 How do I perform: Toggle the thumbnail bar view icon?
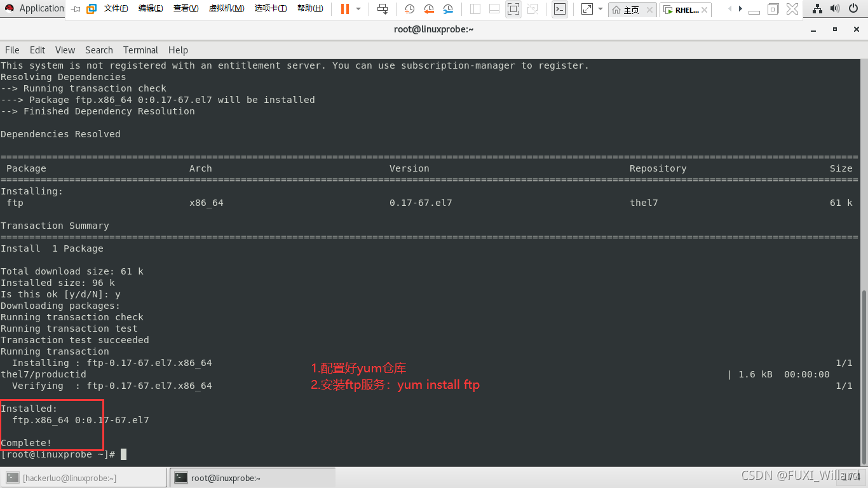pos(494,9)
